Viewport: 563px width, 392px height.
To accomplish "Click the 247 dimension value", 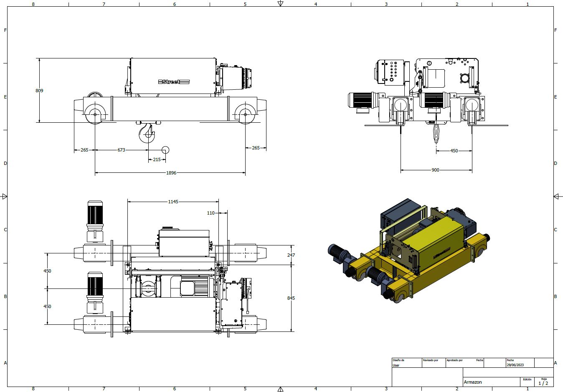I will click(x=291, y=255).
